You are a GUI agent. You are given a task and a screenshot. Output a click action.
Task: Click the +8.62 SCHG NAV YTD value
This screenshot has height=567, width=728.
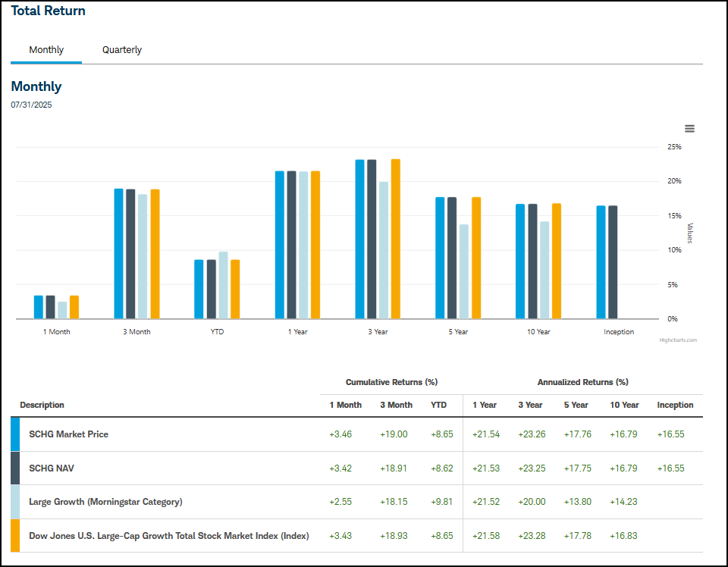441,468
